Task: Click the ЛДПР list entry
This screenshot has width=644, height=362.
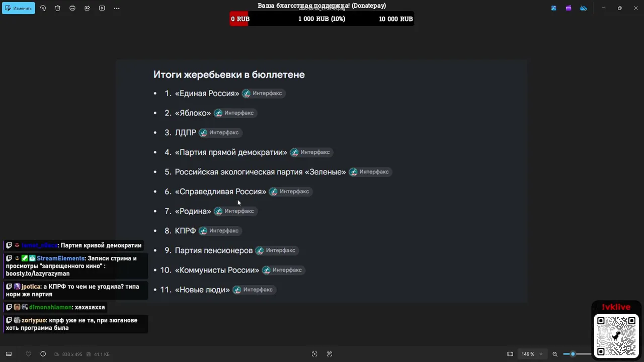Action: 186,133
